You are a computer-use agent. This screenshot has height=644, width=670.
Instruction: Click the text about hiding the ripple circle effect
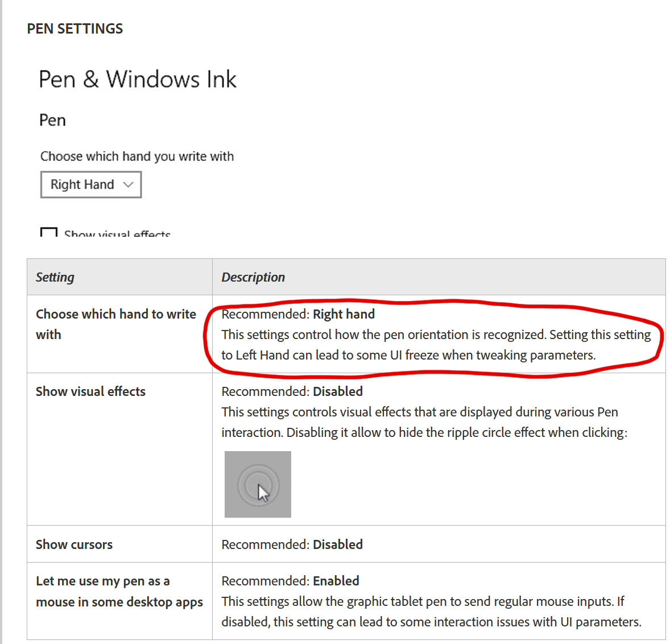point(455,432)
